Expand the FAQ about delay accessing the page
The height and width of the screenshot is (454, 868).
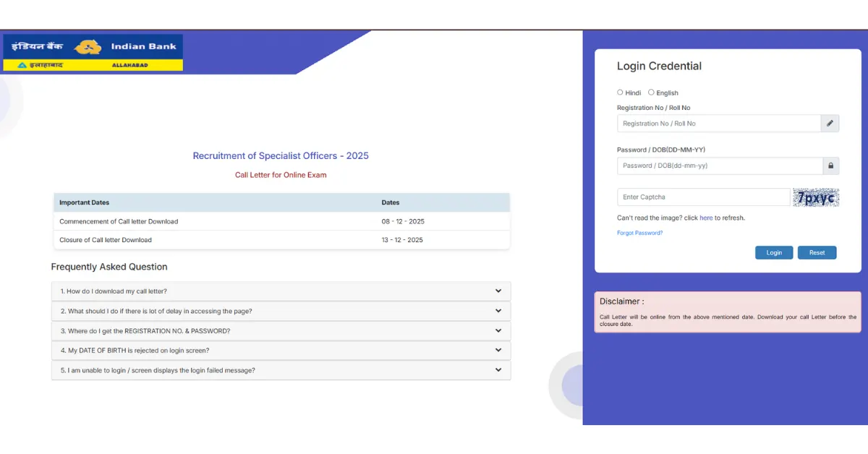(281, 310)
